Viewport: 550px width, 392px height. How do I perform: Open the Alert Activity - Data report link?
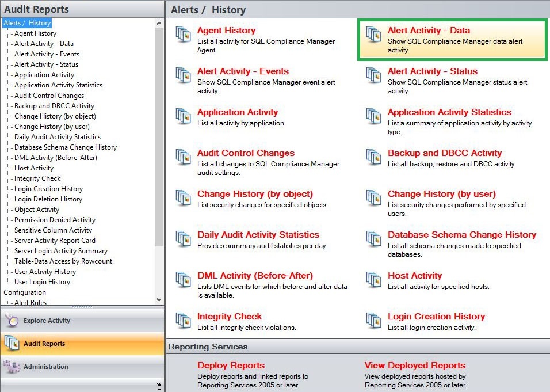pos(429,31)
